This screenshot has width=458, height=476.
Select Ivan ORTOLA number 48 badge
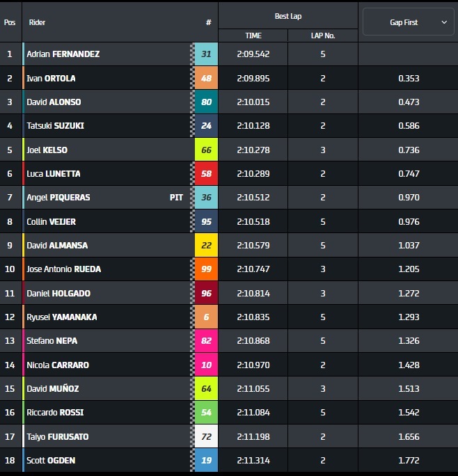(206, 78)
